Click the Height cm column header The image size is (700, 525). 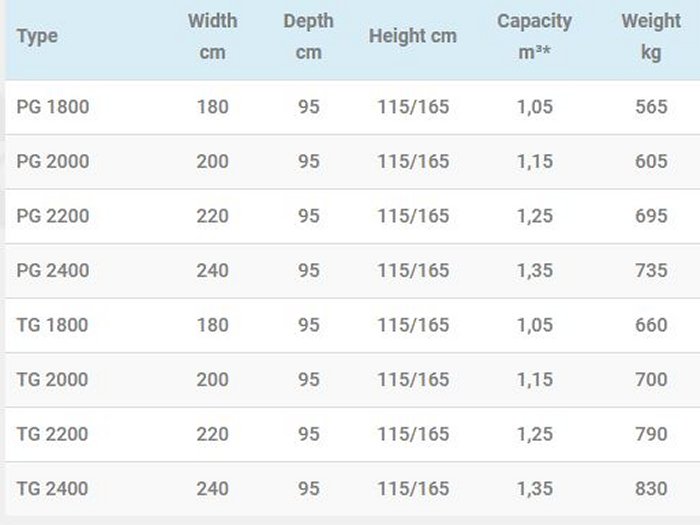click(x=412, y=37)
